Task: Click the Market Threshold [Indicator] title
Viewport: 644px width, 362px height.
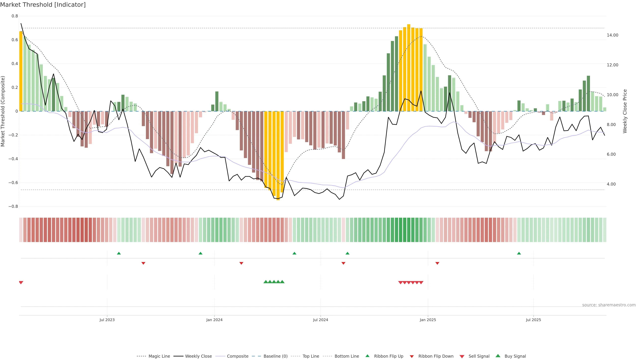Action: click(x=43, y=5)
